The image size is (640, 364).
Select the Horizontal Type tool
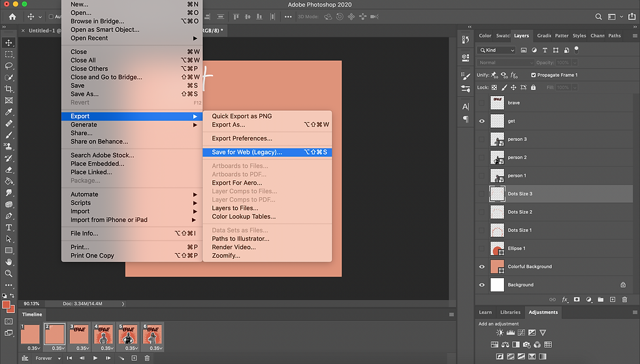click(8, 228)
